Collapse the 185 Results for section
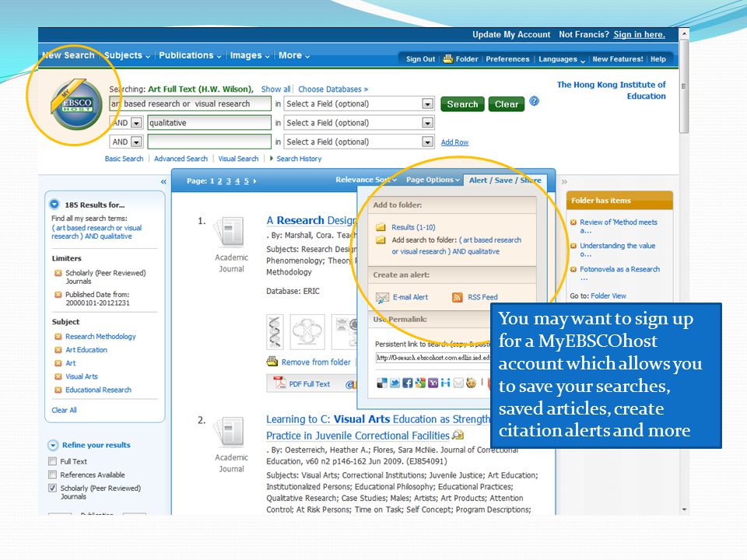747x560 pixels. coord(54,205)
